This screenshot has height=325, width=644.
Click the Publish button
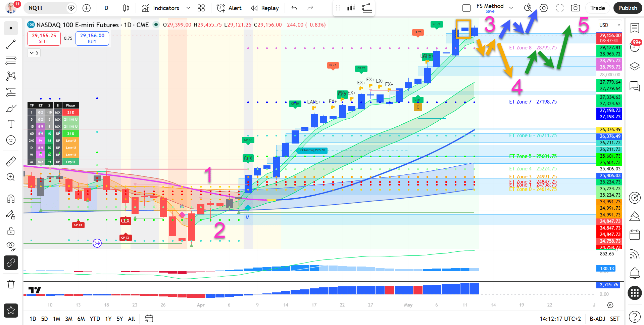[x=628, y=8]
